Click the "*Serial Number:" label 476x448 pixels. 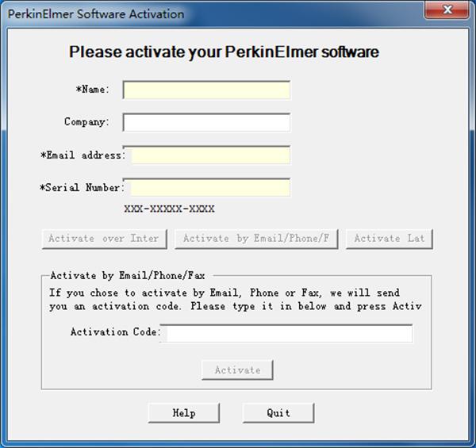pyautogui.click(x=82, y=188)
